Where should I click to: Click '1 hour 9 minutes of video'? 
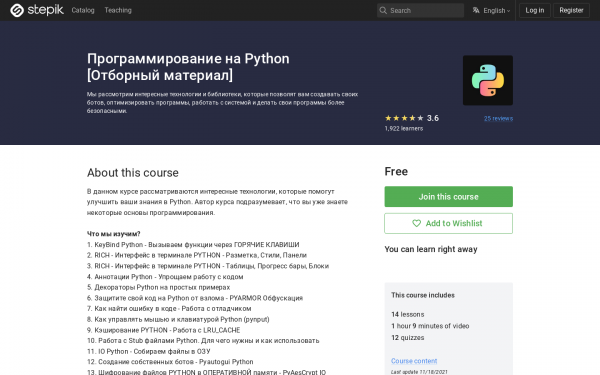pos(430,326)
